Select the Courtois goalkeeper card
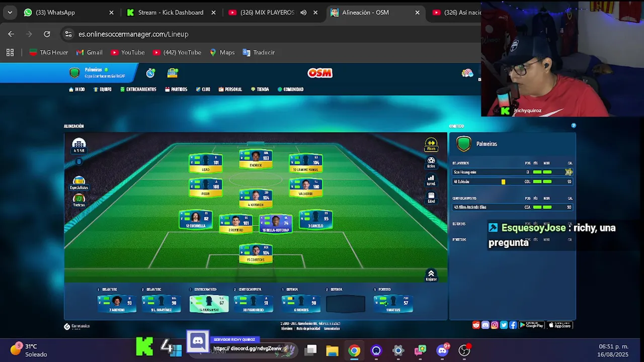Screen dimensions: 644x362 coord(256,254)
